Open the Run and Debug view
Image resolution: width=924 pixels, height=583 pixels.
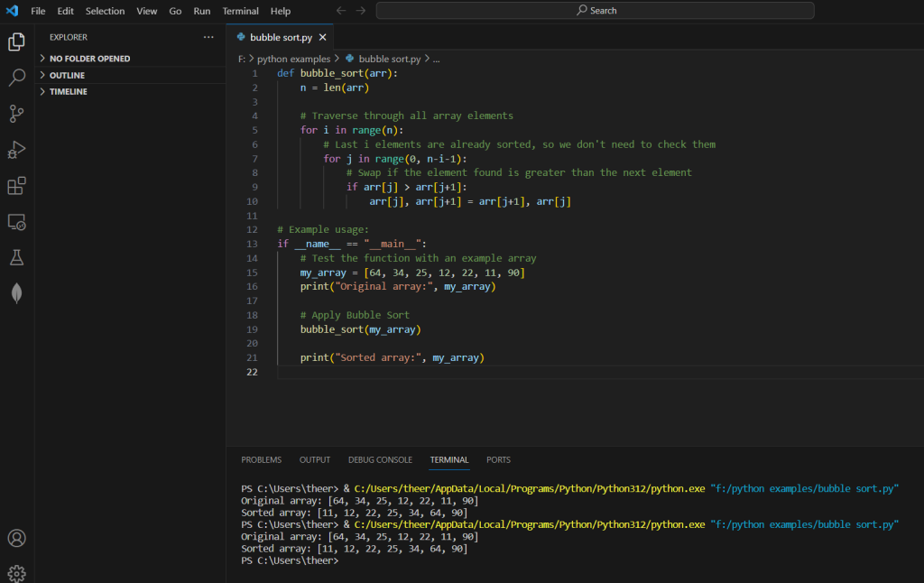(x=16, y=150)
